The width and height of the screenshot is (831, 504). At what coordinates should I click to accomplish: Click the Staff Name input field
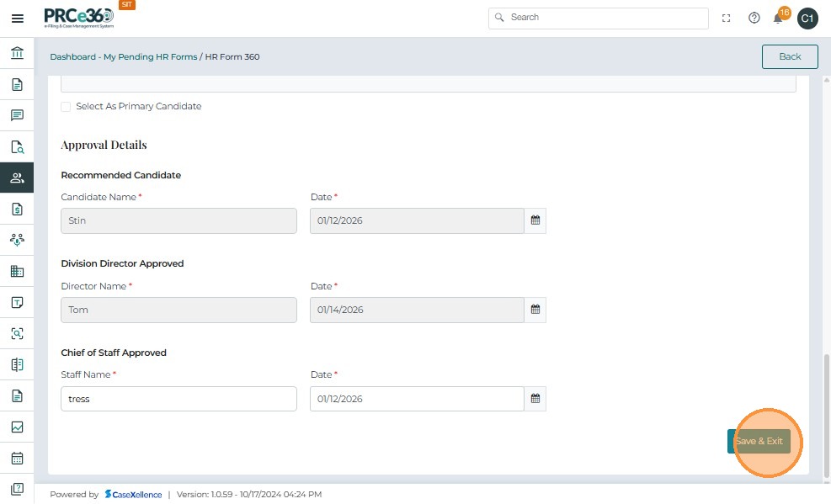[x=178, y=399]
